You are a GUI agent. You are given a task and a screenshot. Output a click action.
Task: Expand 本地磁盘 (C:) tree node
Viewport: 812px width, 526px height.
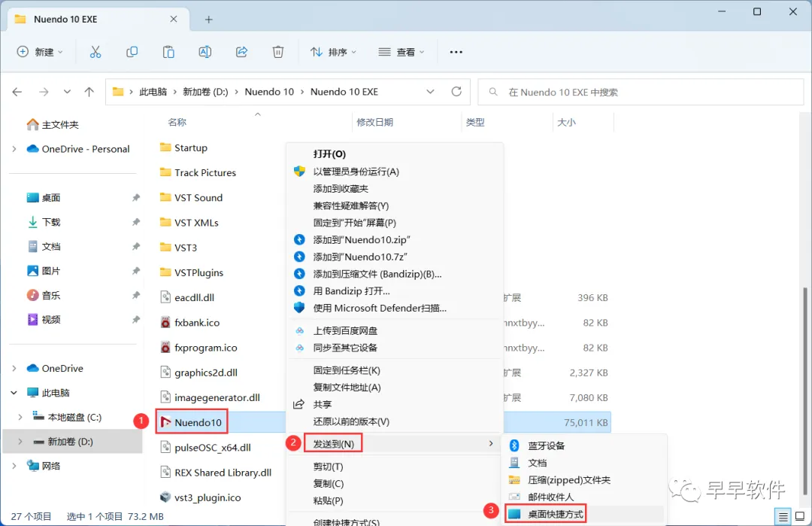20,417
